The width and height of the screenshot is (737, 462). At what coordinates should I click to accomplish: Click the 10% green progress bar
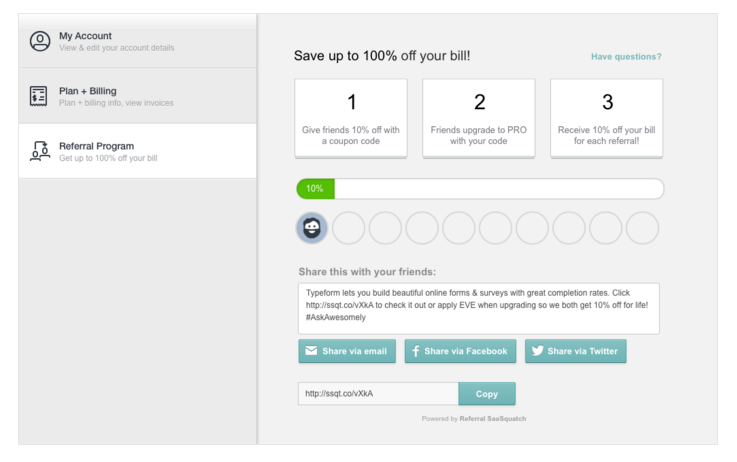tap(315, 189)
